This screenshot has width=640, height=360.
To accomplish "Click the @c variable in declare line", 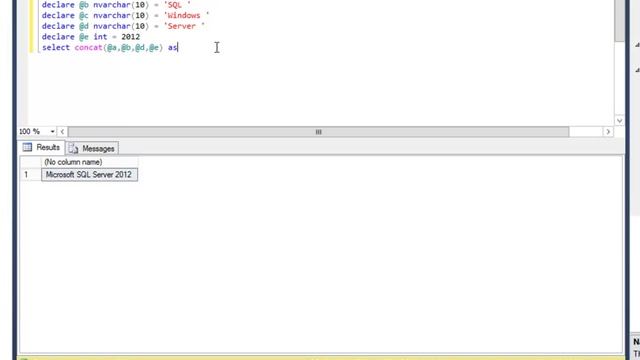I will click(84, 16).
